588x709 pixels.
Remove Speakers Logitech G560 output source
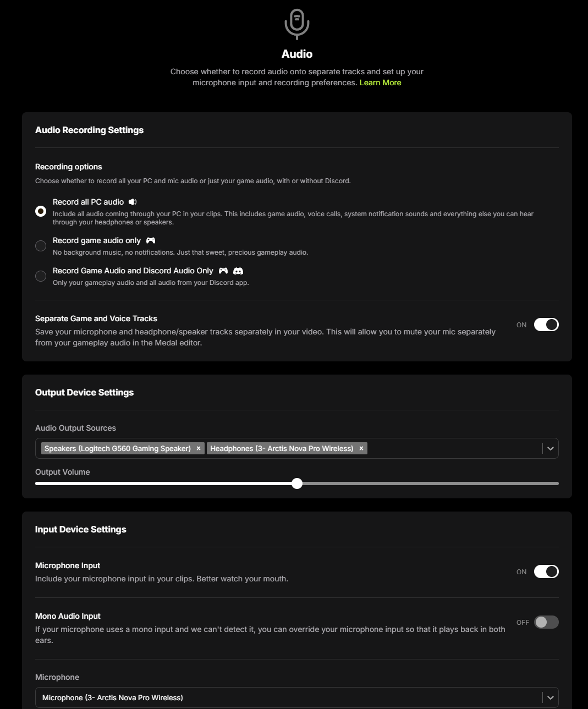coord(199,448)
